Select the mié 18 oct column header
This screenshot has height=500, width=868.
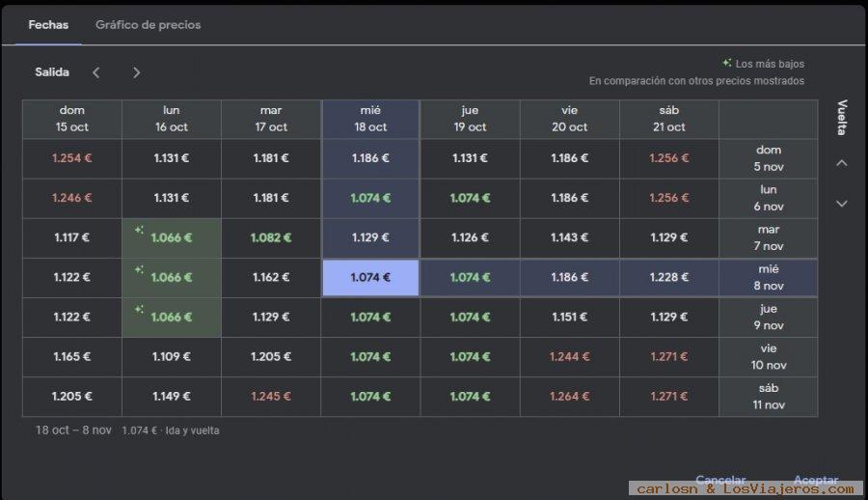370,119
